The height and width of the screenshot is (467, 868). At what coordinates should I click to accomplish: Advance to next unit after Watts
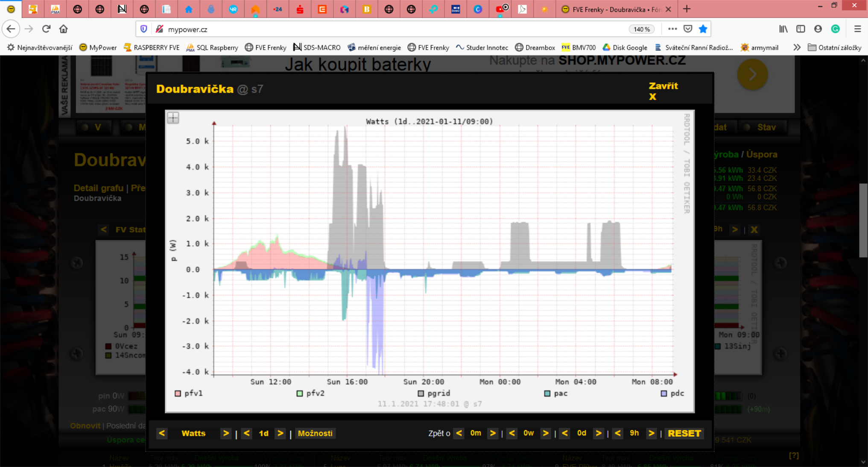[226, 433]
